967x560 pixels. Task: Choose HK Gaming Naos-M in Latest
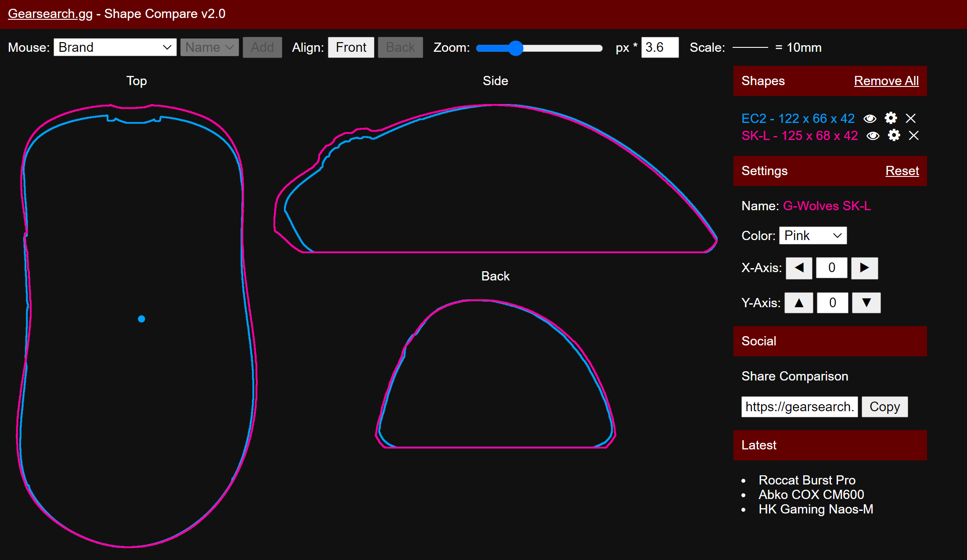click(816, 509)
